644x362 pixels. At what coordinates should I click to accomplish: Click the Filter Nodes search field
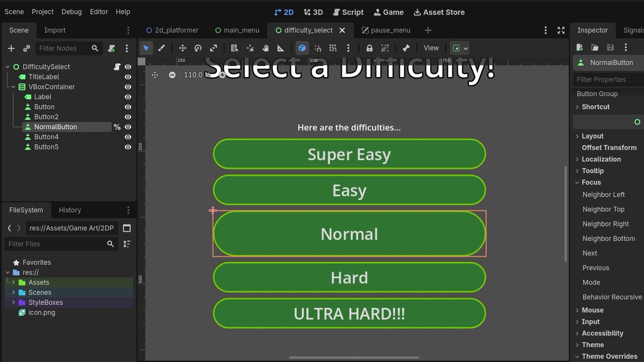[x=68, y=48]
